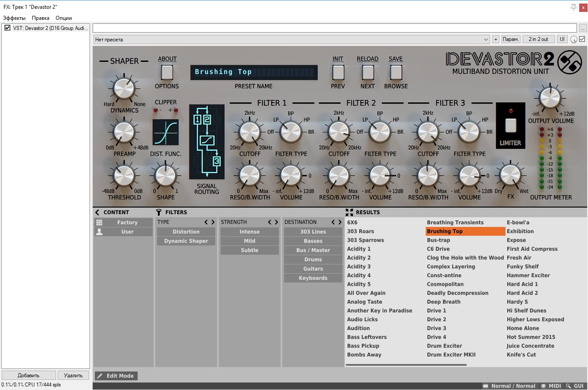Image resolution: width=588 pixels, height=390 pixels.
Task: Open the Эффекты menu
Action: point(14,18)
